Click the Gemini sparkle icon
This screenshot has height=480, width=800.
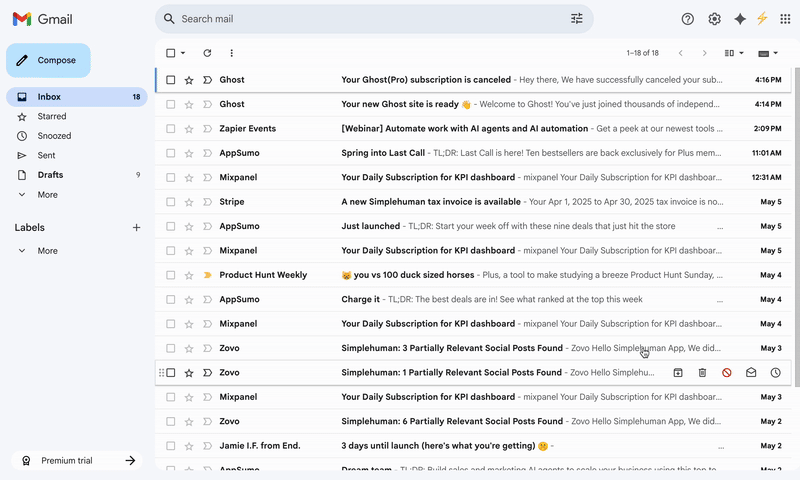[x=740, y=19]
